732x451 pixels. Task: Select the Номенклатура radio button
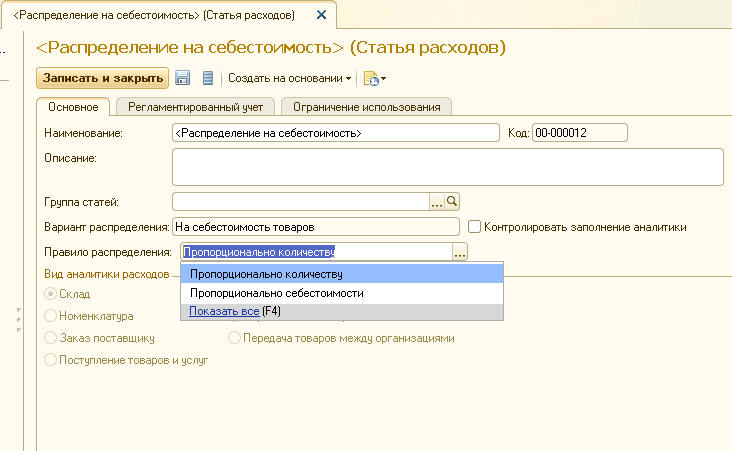(x=50, y=316)
